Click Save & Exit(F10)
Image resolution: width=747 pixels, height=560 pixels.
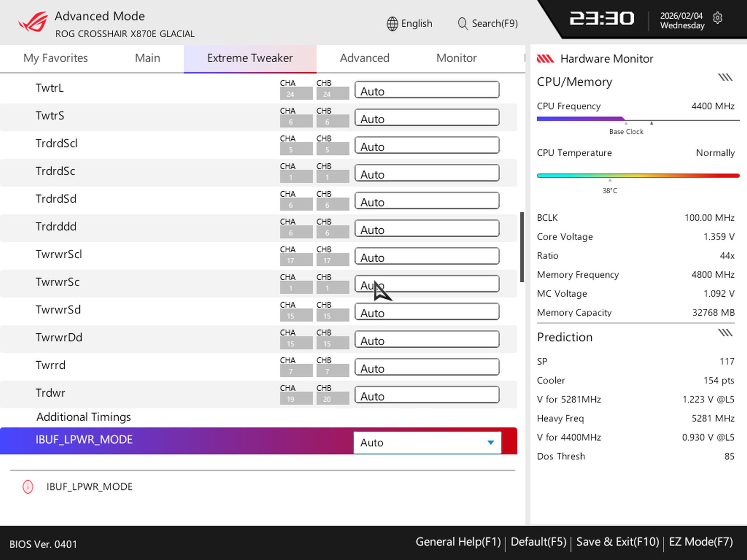point(618,541)
